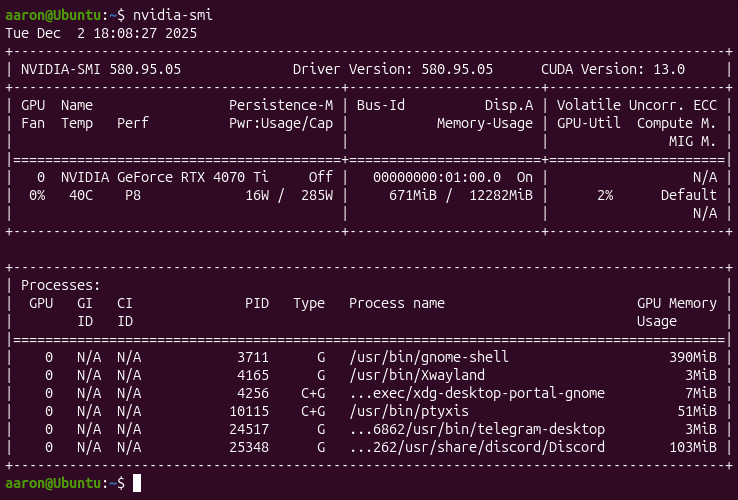This screenshot has height=500, width=738.
Task: Click the NVIDIA GeForce RTX 4070 Ti name
Action: pyautogui.click(x=164, y=176)
